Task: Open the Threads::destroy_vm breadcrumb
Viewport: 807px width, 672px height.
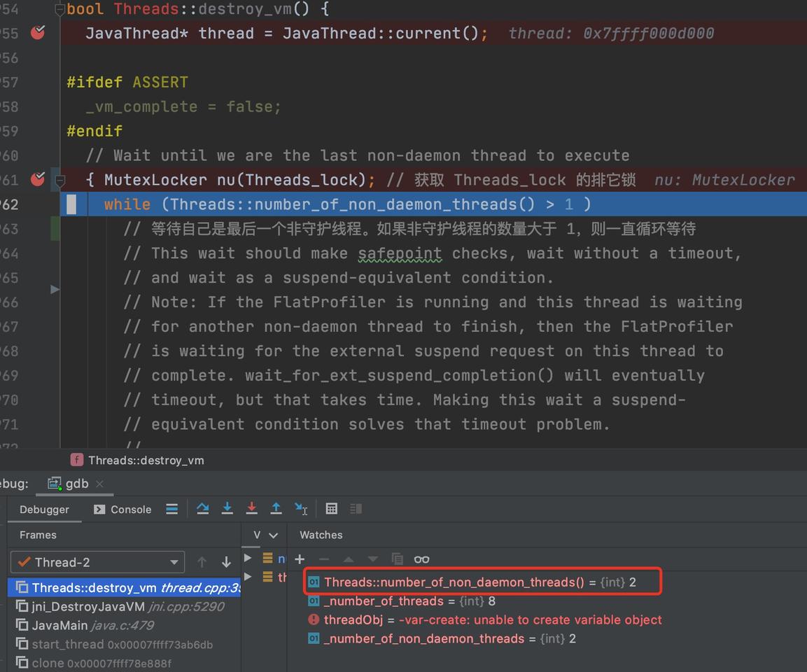Action: [137, 460]
